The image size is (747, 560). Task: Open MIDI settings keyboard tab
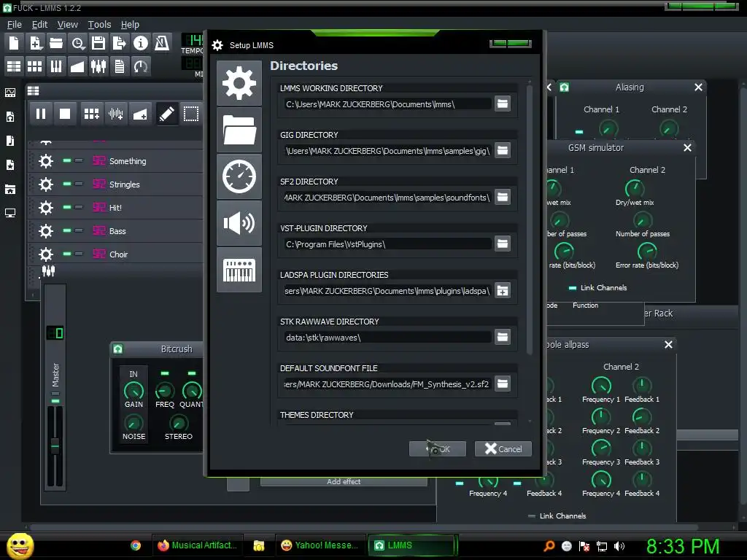click(x=239, y=270)
